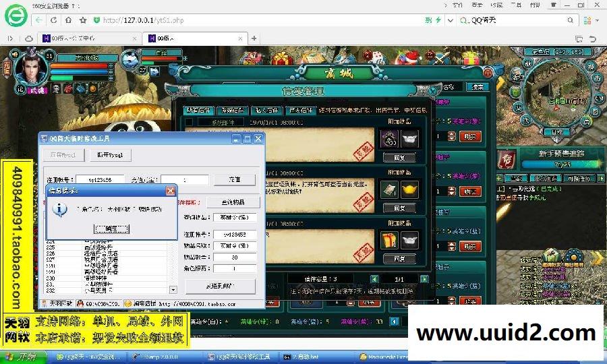Viewport: 607px width, 364px height.
Task: Click the gold ingot attachment in second mail
Action: click(409, 189)
